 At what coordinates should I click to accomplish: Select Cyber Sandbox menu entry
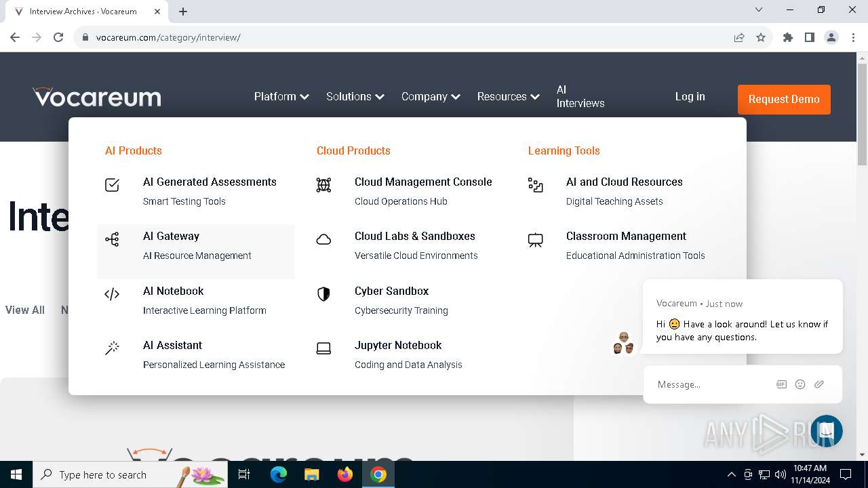(x=408, y=300)
